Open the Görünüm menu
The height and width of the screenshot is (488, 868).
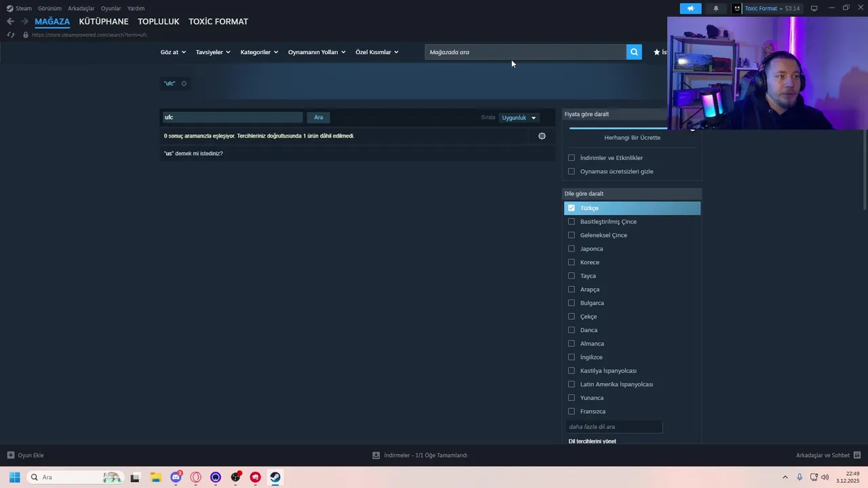coord(50,8)
